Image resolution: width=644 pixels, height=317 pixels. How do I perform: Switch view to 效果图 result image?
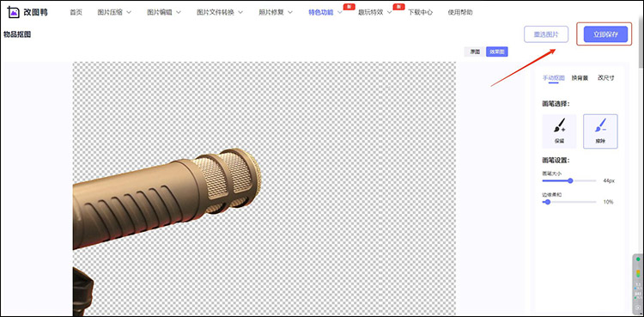(x=496, y=52)
